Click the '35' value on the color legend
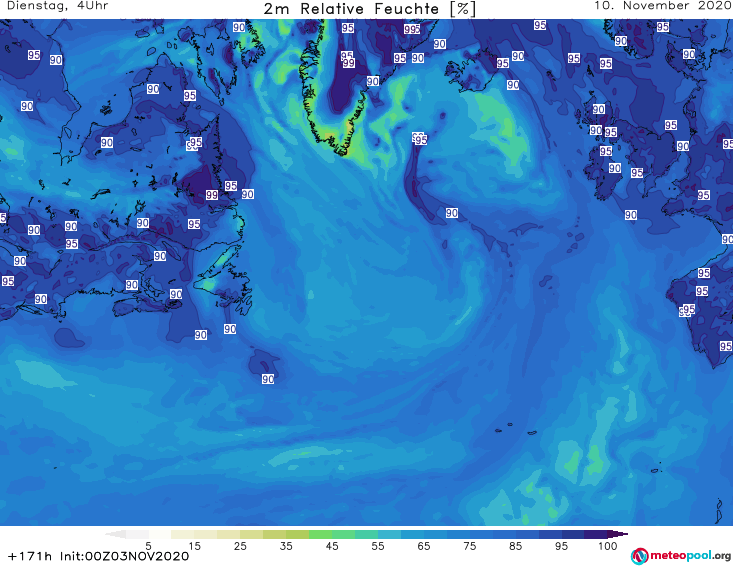Screen dimensions: 733x566 286,546
